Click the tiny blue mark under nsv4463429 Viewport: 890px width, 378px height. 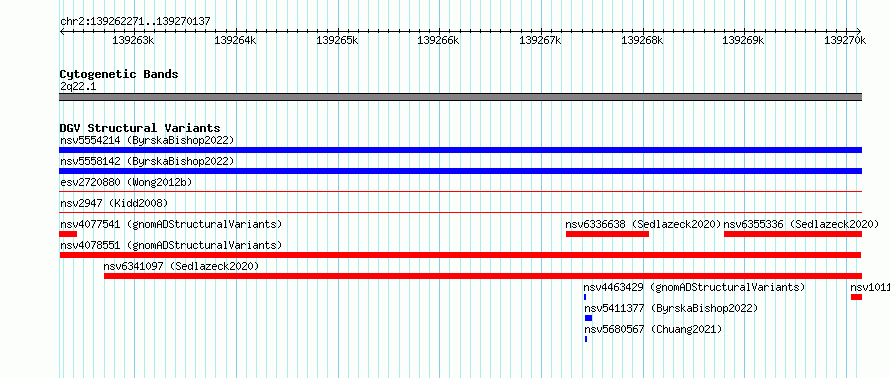pos(585,297)
